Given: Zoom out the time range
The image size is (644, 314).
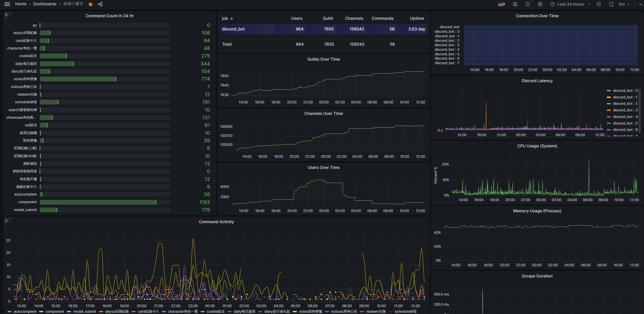Looking at the screenshot, I should (599, 4).
